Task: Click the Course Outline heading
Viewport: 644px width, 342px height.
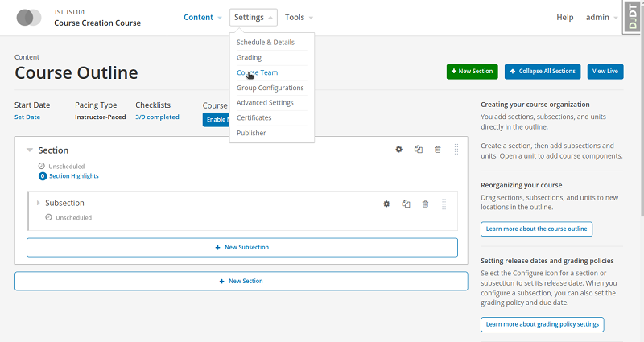Action: [x=76, y=72]
